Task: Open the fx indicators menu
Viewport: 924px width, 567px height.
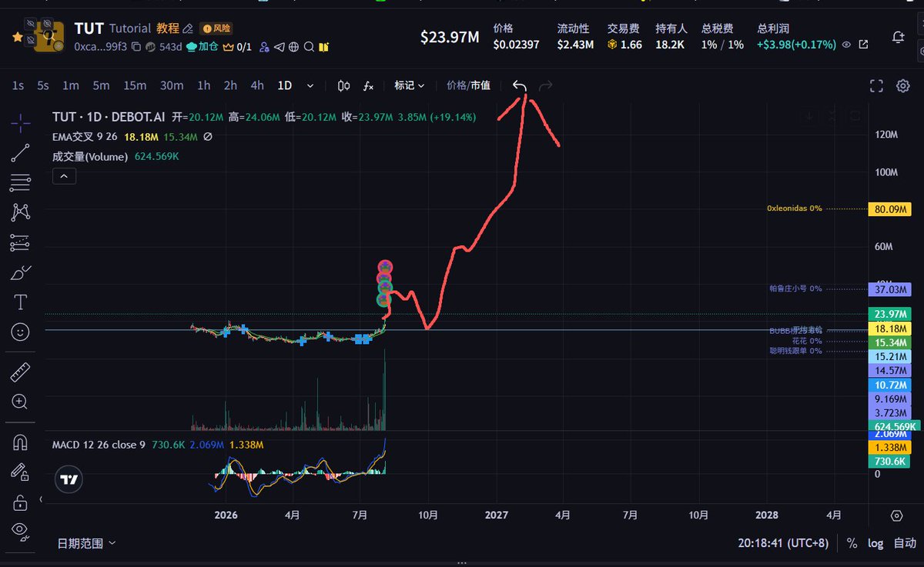Action: (368, 85)
